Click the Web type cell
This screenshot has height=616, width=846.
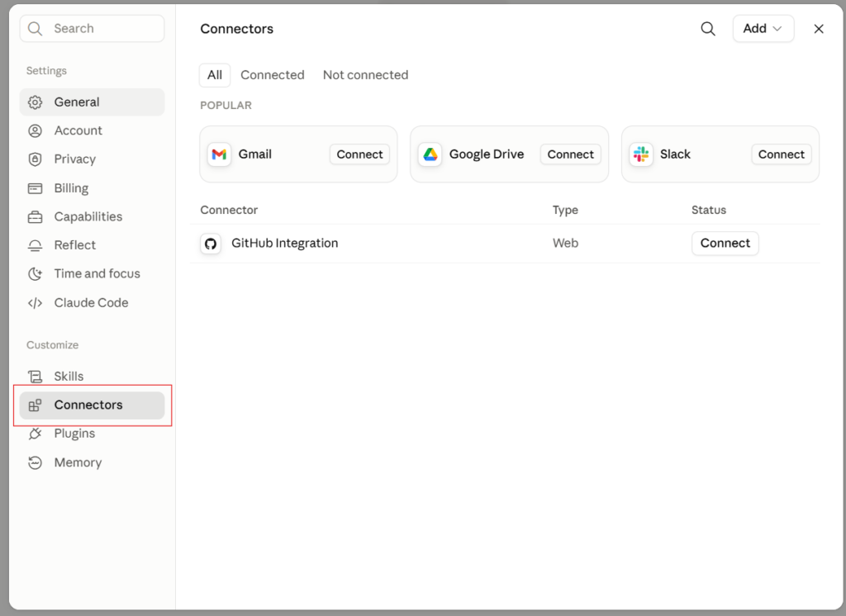click(x=565, y=244)
